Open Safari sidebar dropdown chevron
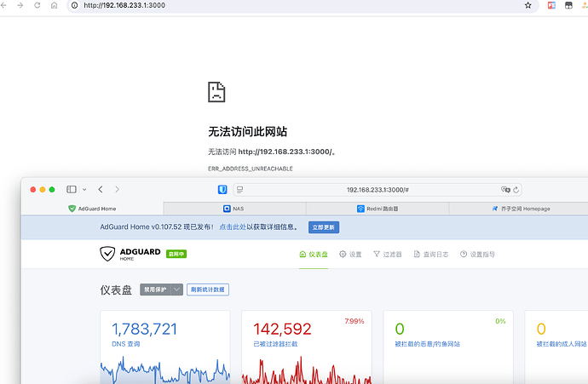The height and width of the screenshot is (384, 588). 84,190
